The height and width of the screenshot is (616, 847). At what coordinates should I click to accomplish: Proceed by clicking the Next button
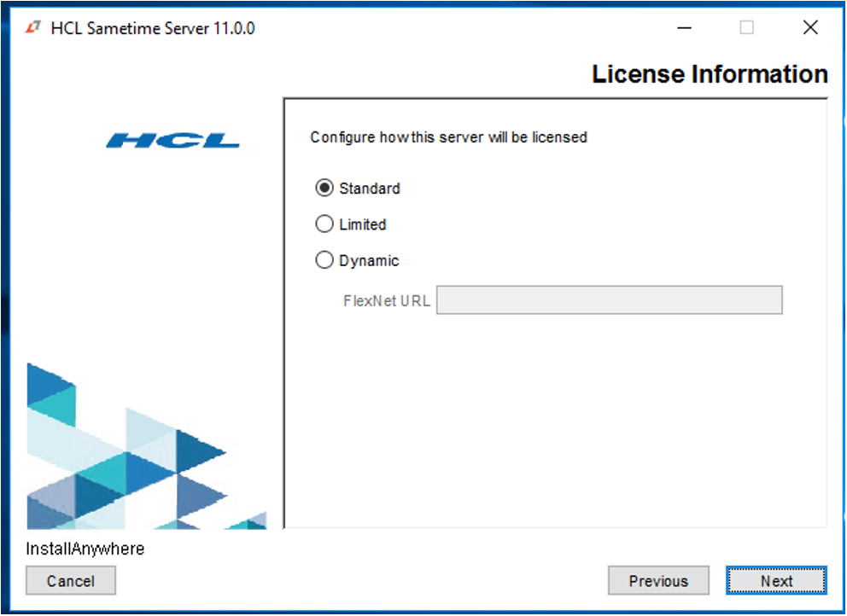coord(776,581)
